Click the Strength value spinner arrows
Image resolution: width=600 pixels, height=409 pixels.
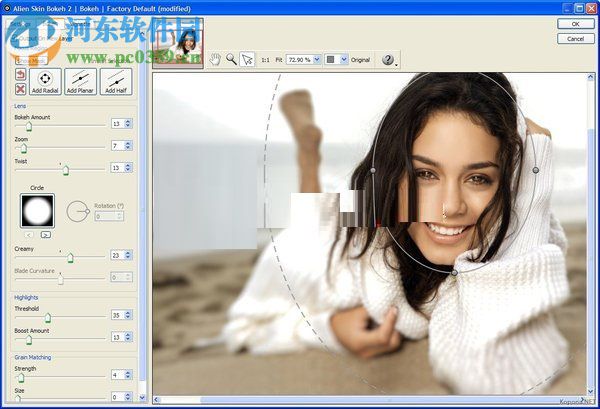pyautogui.click(x=128, y=375)
